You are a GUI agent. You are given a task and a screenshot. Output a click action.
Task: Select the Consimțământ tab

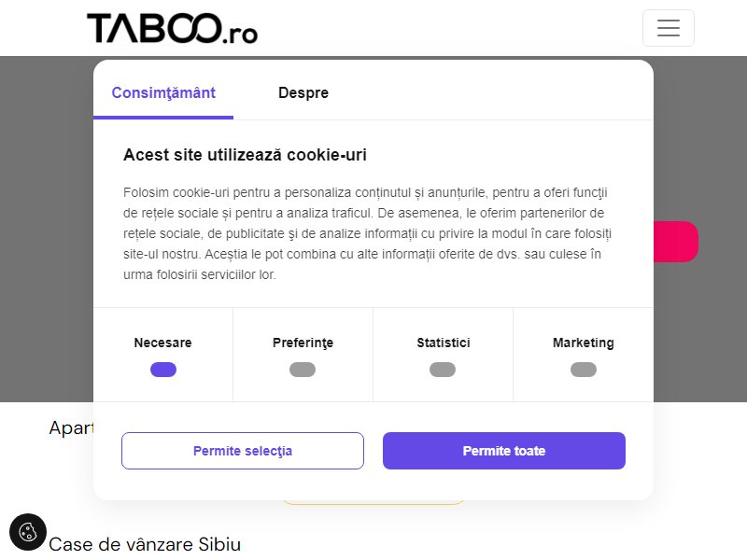[x=163, y=92]
